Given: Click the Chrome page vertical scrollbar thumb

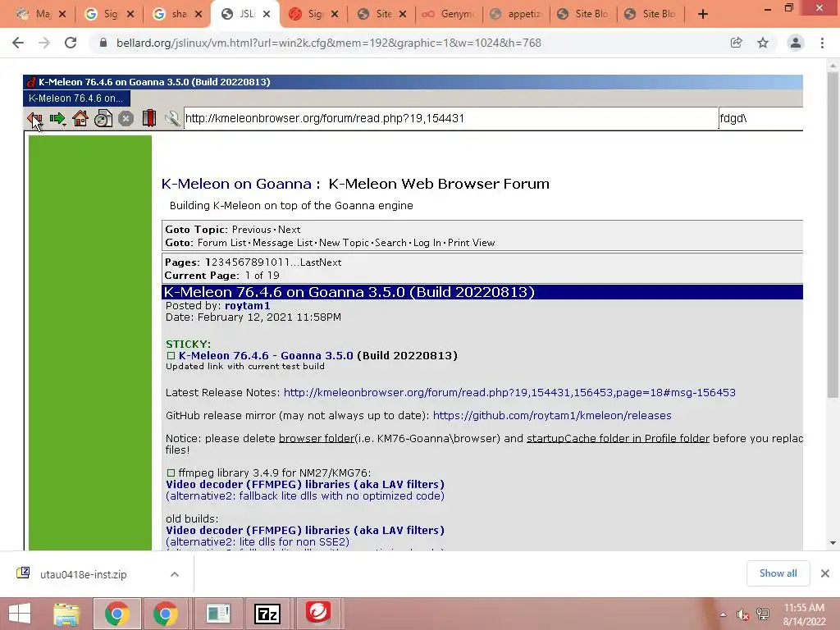Looking at the screenshot, I should click(833, 235).
